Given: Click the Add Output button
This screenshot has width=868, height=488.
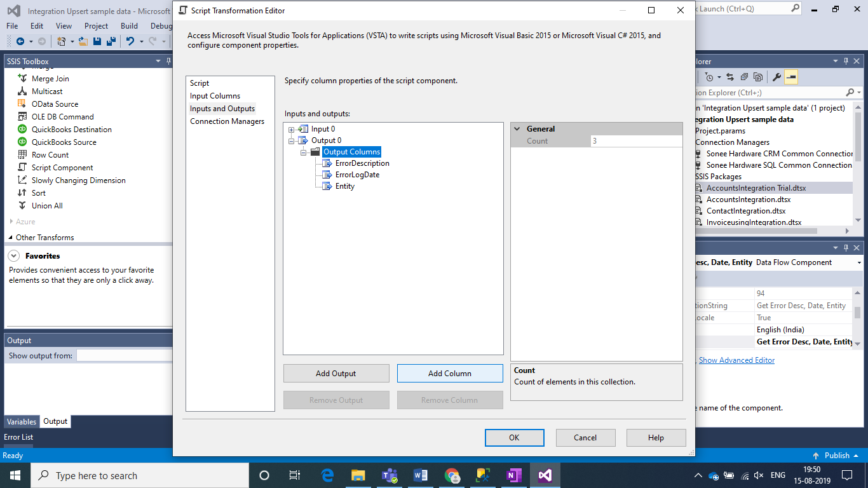Looking at the screenshot, I should coord(336,374).
